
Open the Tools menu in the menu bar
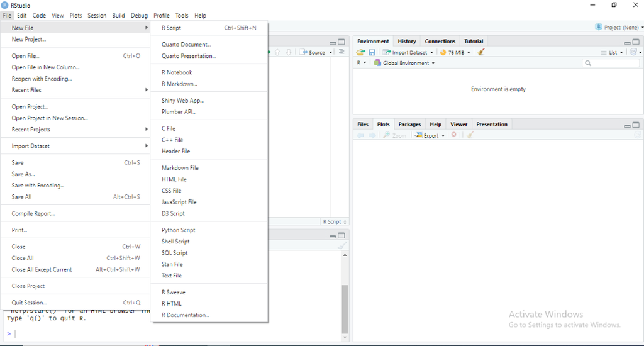(x=182, y=16)
